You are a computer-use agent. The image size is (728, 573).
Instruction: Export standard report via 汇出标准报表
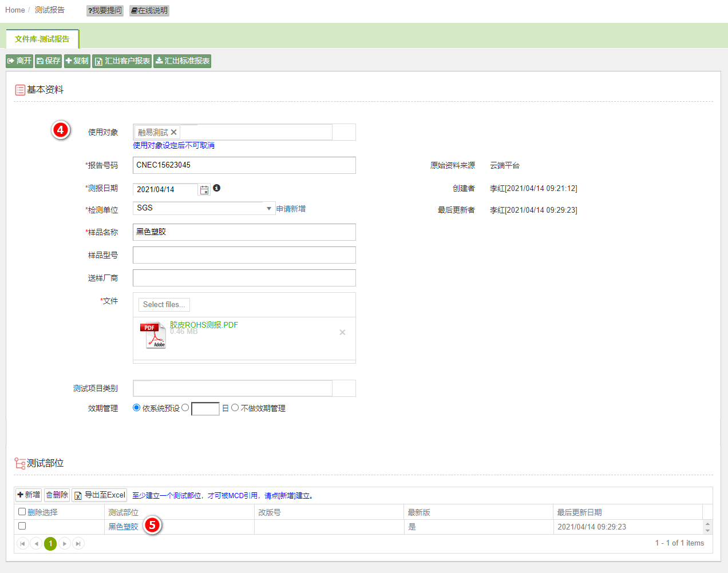[183, 61]
